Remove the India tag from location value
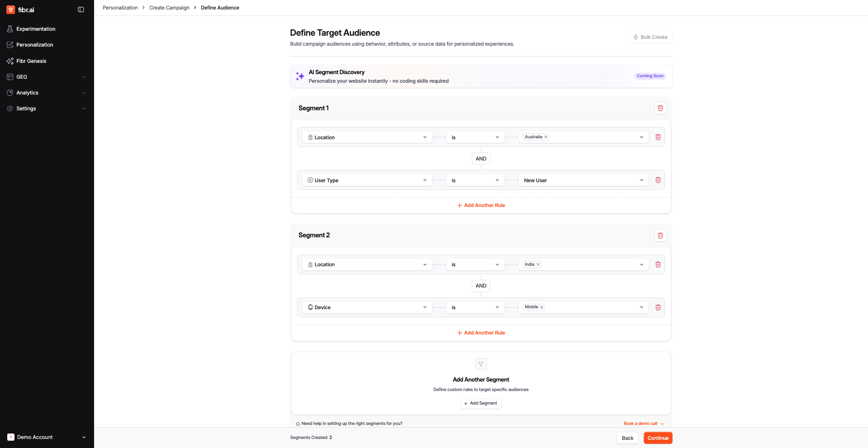Image resolution: width=868 pixels, height=448 pixels. click(x=538, y=264)
